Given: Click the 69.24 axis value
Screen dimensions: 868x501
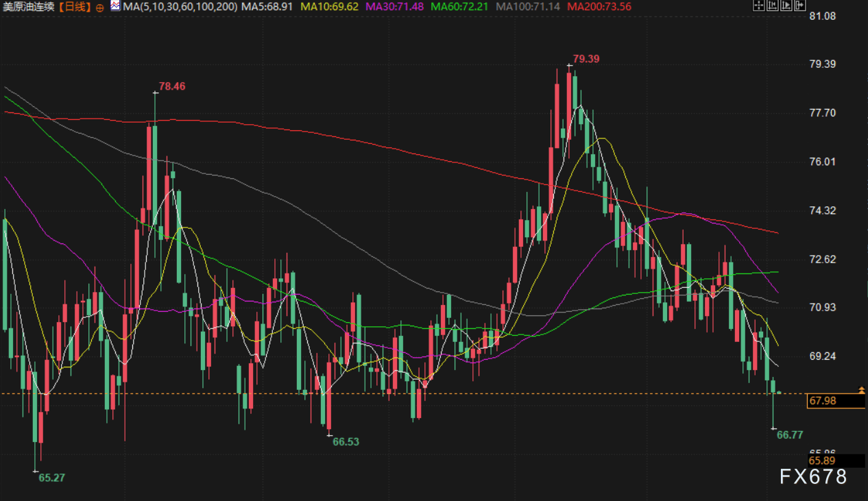Looking at the screenshot, I should pyautogui.click(x=823, y=356).
